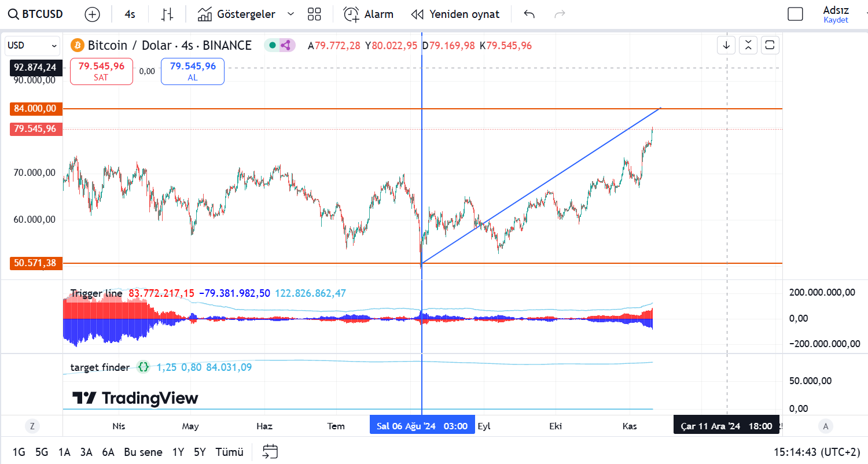Image resolution: width=868 pixels, height=464 pixels.
Task: Click the go-to-date calendar icon
Action: [270, 451]
